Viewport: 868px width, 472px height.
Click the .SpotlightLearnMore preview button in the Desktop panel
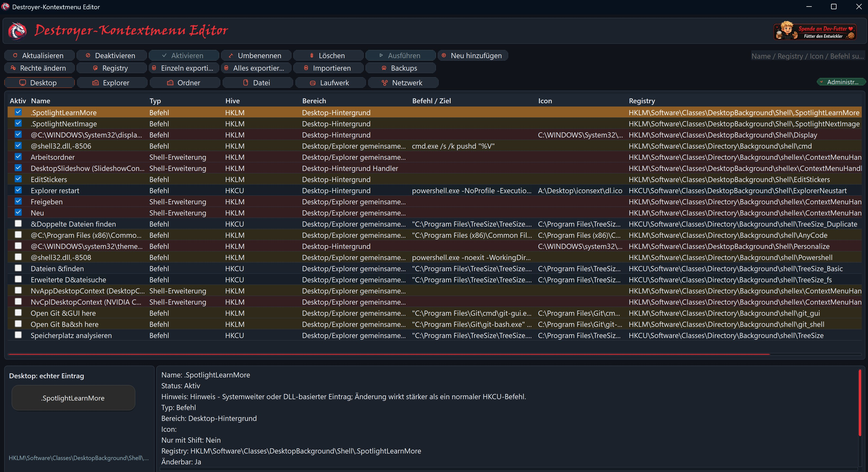click(x=73, y=398)
